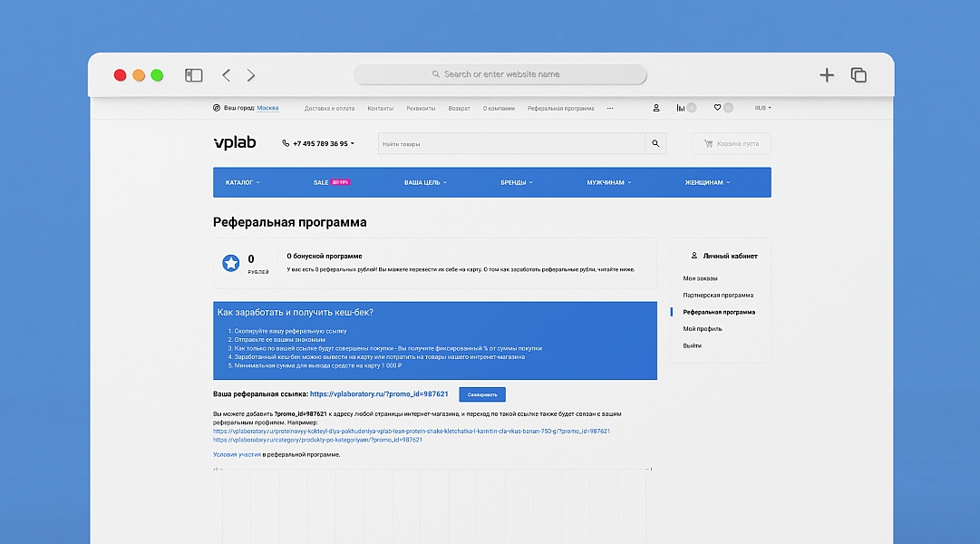Expand the КАТАЛОГ dropdown menu

tap(241, 181)
